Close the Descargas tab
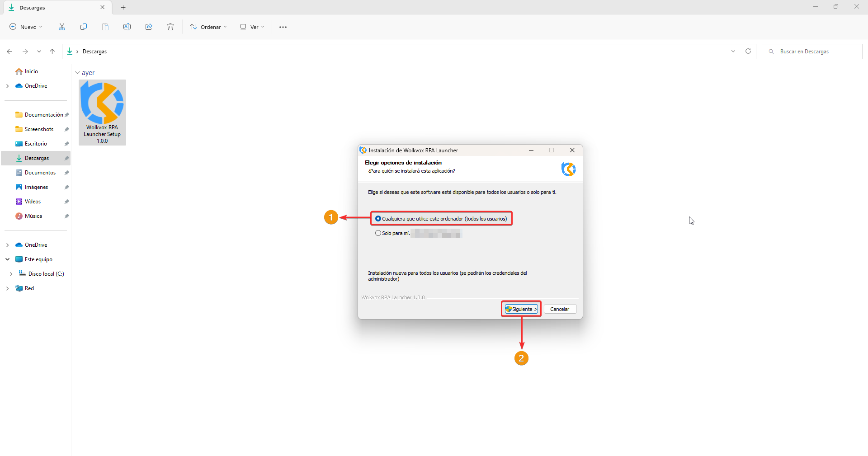 coord(103,7)
